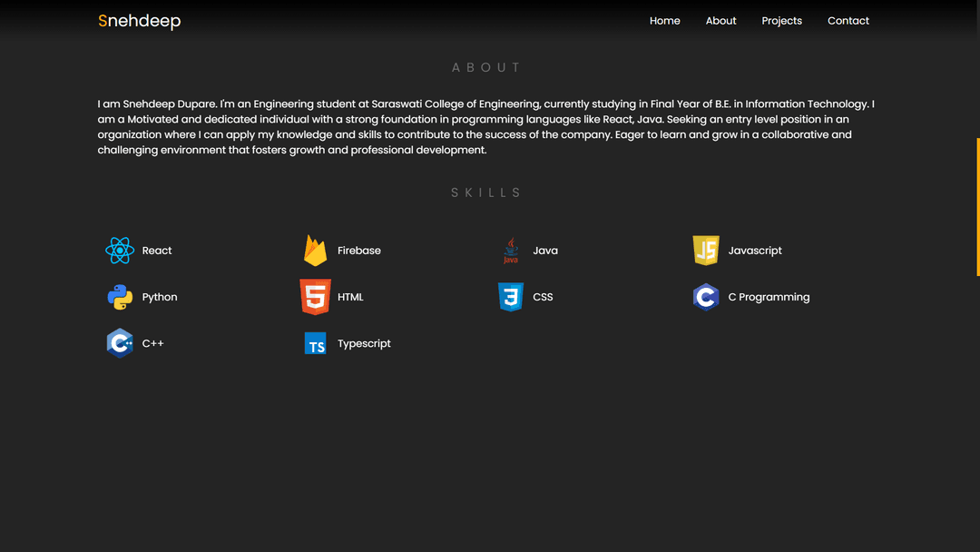Screen dimensions: 980x552
Task: Click the scrollbar on the right edge
Action: 977,207
